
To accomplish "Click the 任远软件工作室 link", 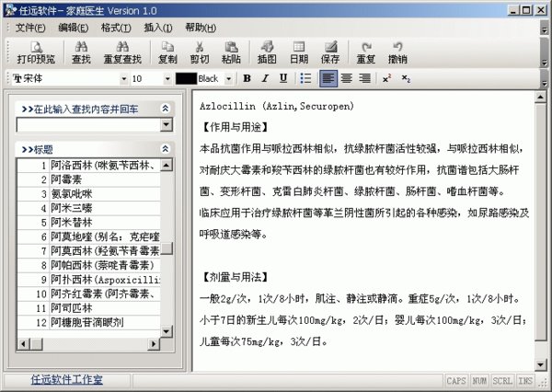I will coord(66,379).
